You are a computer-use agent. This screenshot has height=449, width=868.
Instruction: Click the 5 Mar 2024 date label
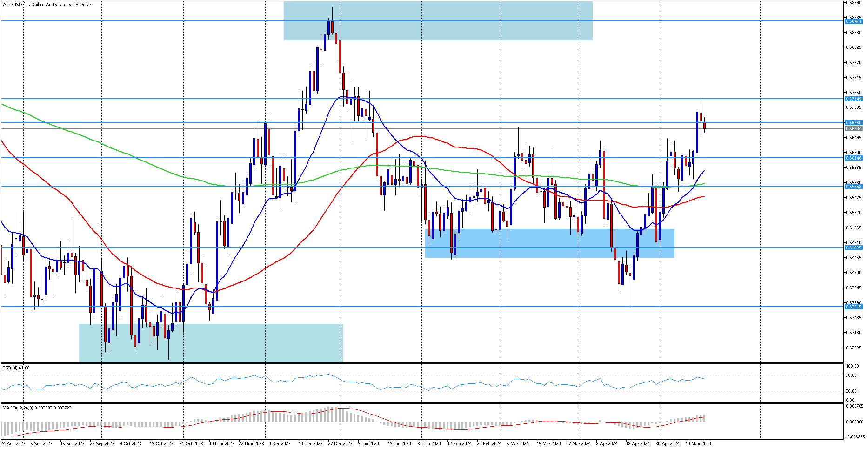[x=518, y=443]
